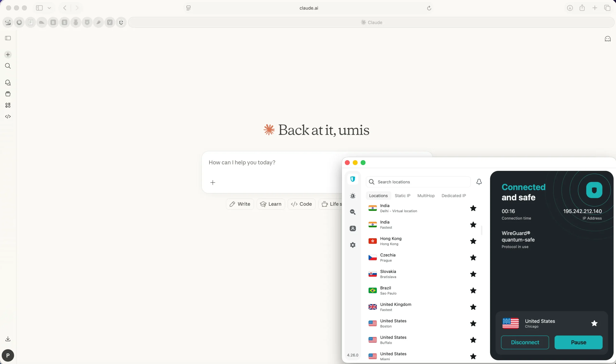Open Surfshark settings gear icon
Image resolution: width=616 pixels, height=364 pixels.
pos(353,245)
